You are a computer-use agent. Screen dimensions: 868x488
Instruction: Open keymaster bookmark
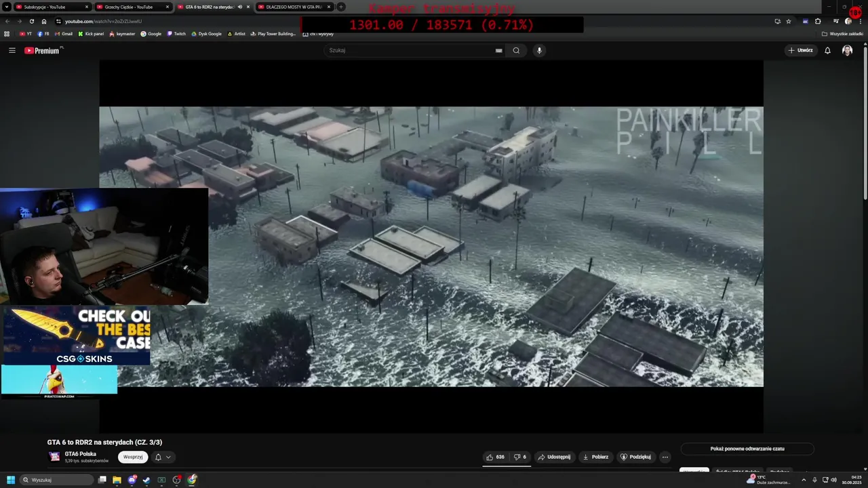pyautogui.click(x=123, y=34)
